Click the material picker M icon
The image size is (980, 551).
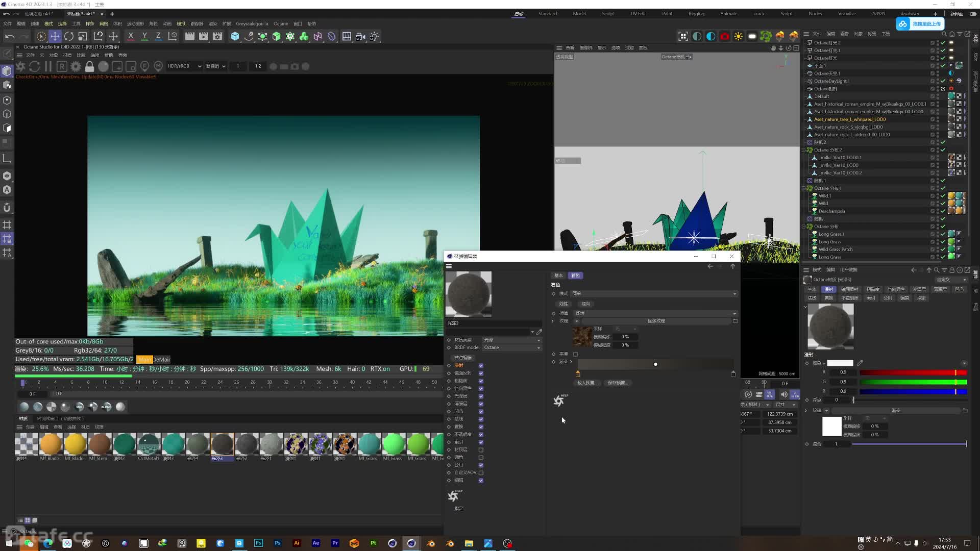coord(158,66)
